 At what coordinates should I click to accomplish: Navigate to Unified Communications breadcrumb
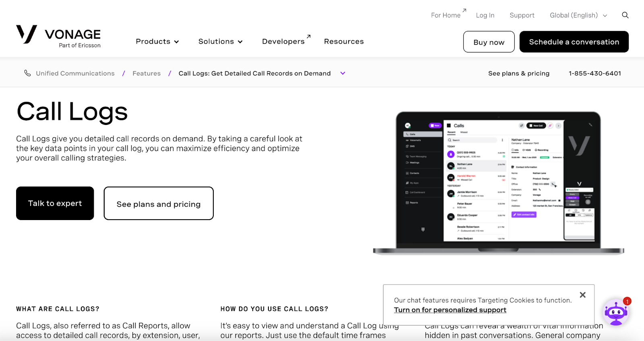tap(75, 73)
